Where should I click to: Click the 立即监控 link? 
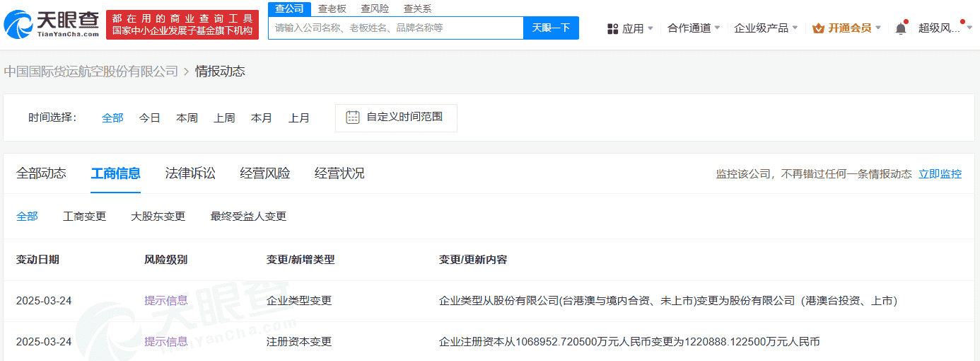[x=940, y=174]
